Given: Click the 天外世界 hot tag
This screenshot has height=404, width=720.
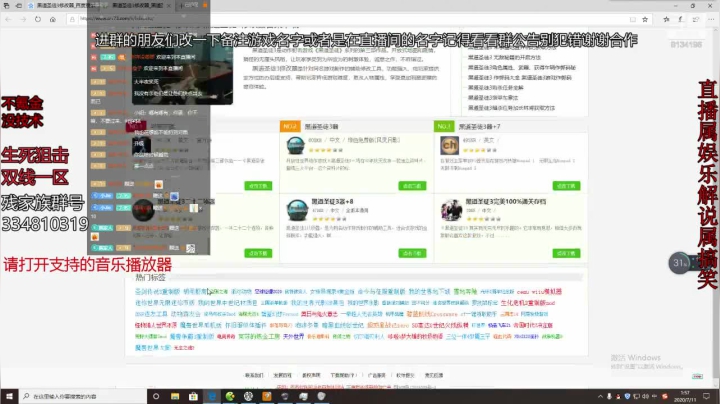Looking at the screenshot, I should [x=293, y=337].
